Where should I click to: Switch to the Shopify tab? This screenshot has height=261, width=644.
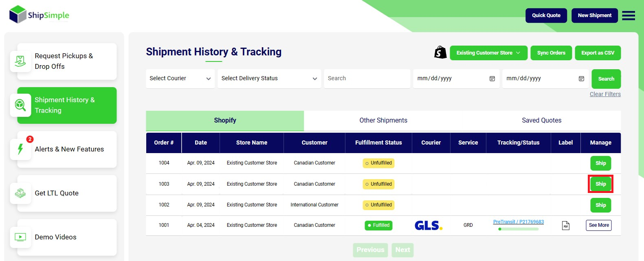225,121
